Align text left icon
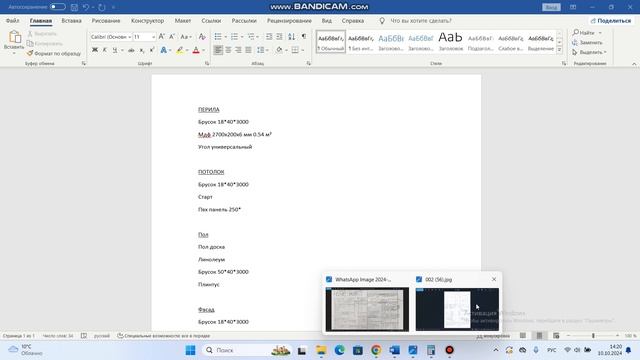This screenshot has width=640, height=360. pos(218,50)
